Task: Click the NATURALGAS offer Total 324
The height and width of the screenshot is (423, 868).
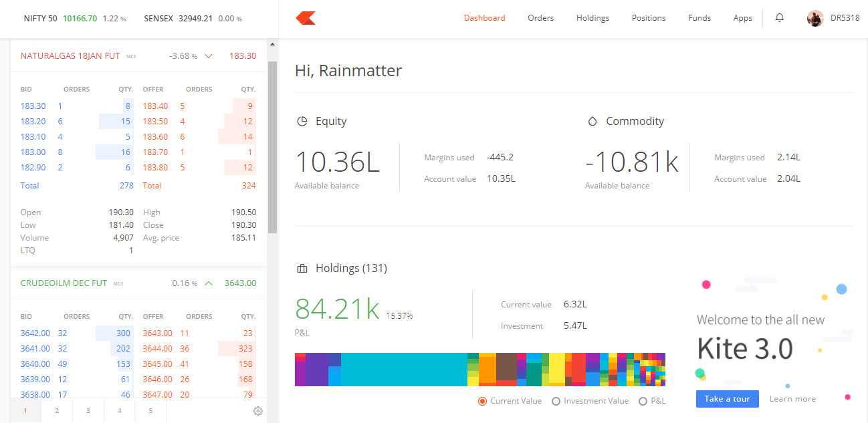Action: (249, 186)
